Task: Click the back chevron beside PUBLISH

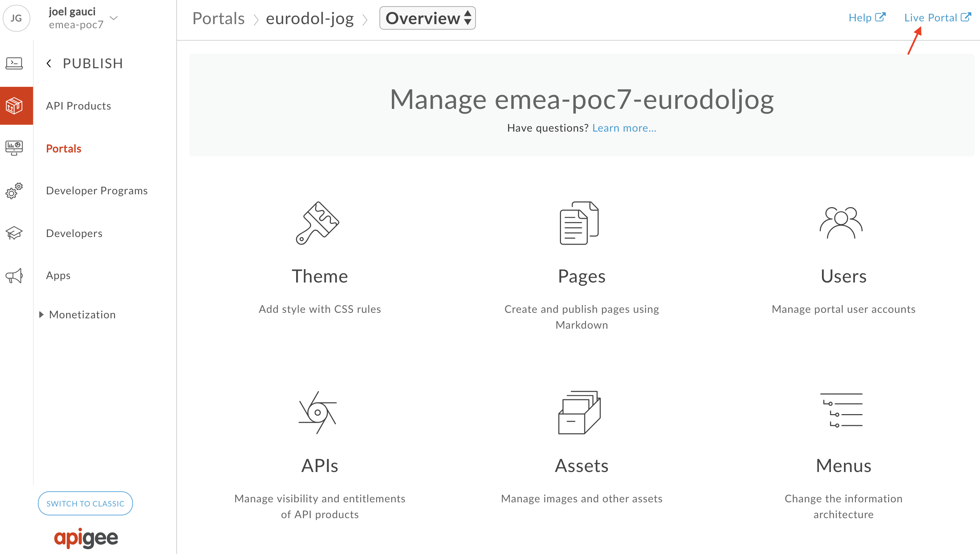Action: coord(49,64)
